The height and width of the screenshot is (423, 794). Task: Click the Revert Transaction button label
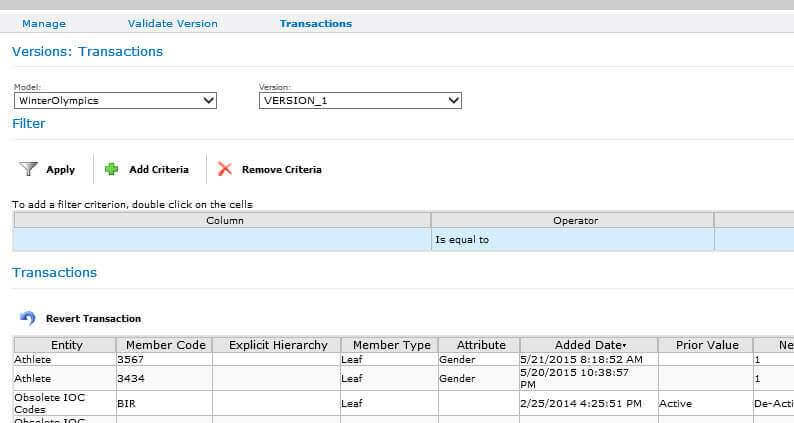[x=94, y=319]
